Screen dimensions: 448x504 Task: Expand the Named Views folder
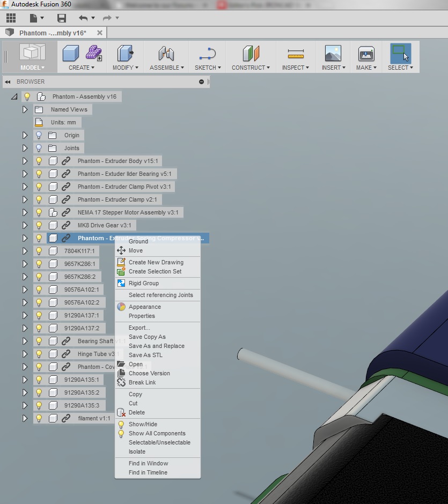pyautogui.click(x=25, y=109)
